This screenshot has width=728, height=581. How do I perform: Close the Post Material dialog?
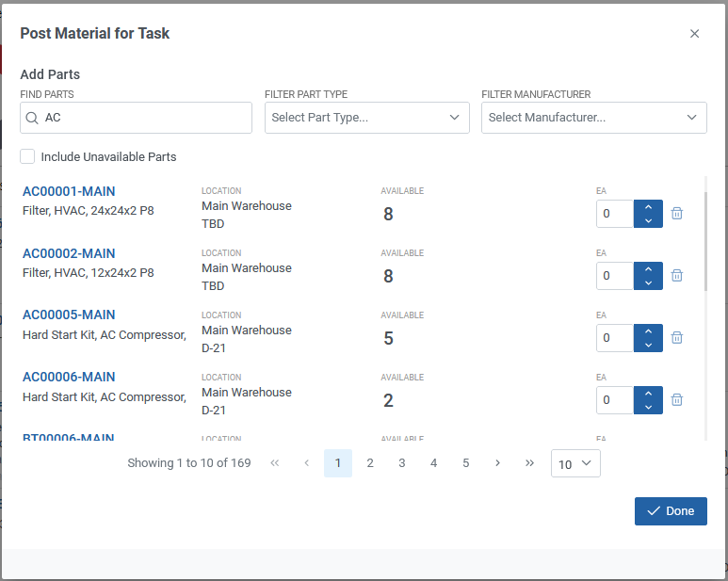[694, 34]
